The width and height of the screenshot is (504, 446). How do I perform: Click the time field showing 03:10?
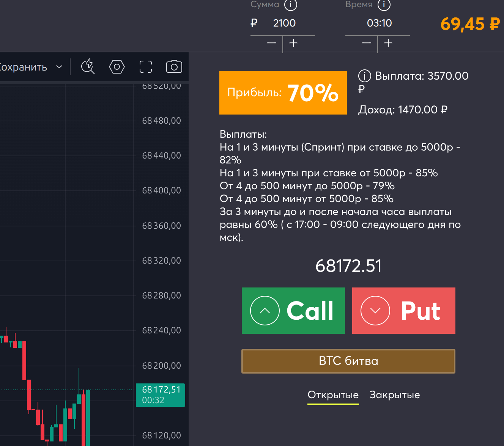(x=379, y=23)
